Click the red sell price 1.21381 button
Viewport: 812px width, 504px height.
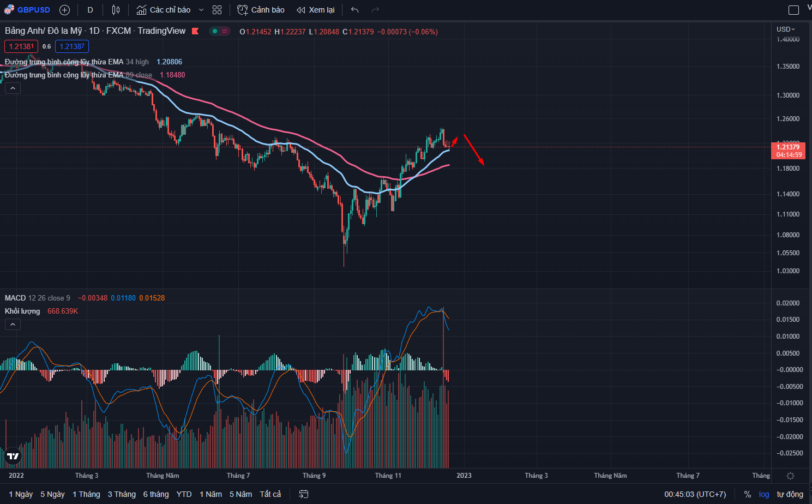pyautogui.click(x=21, y=46)
